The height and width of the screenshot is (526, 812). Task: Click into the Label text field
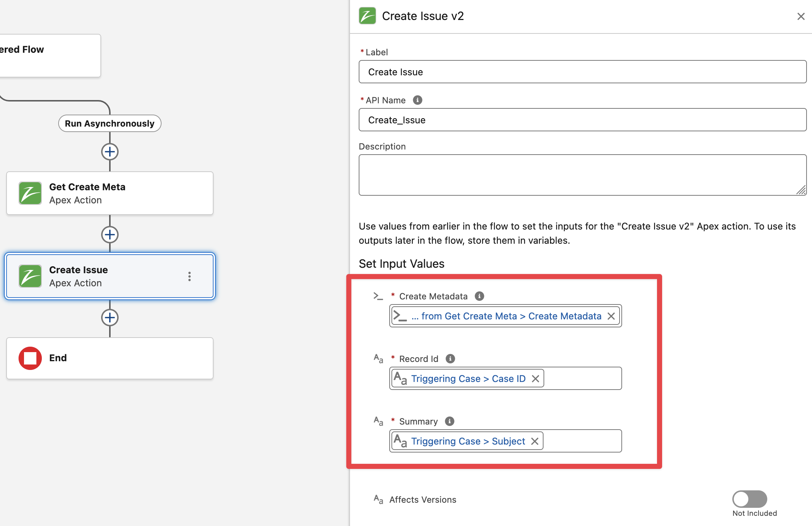click(x=582, y=72)
